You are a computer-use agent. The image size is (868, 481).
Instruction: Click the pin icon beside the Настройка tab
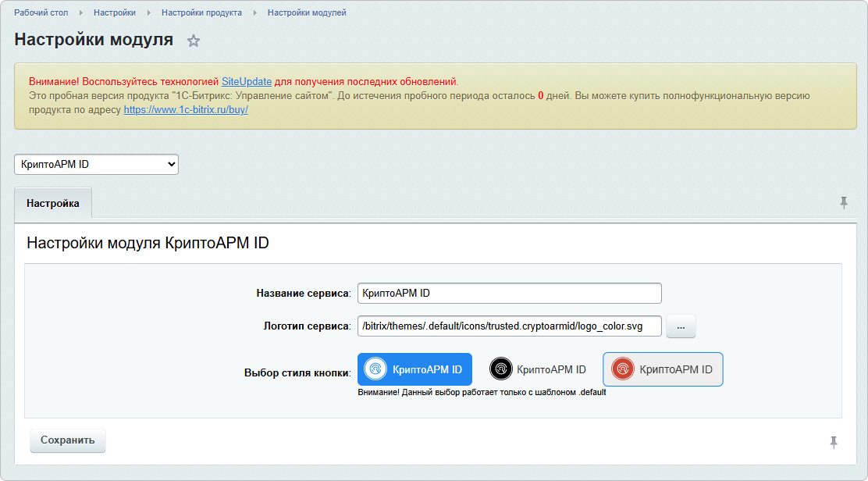tap(844, 202)
